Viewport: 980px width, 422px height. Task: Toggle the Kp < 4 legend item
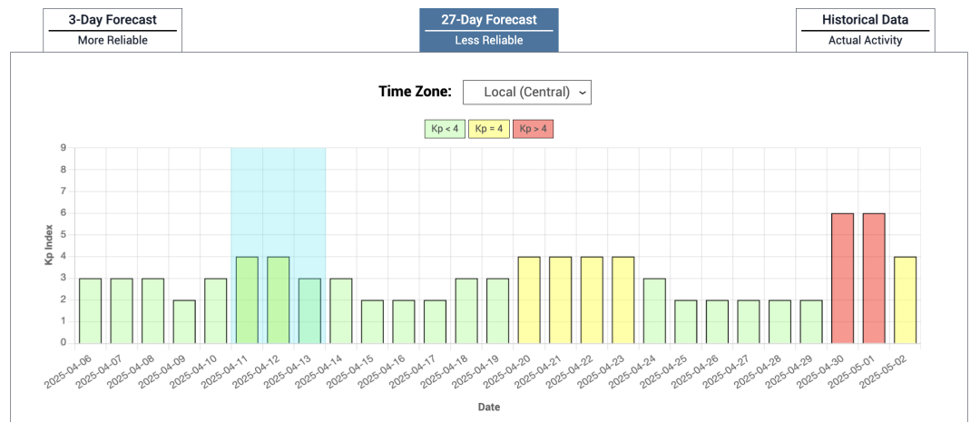444,129
